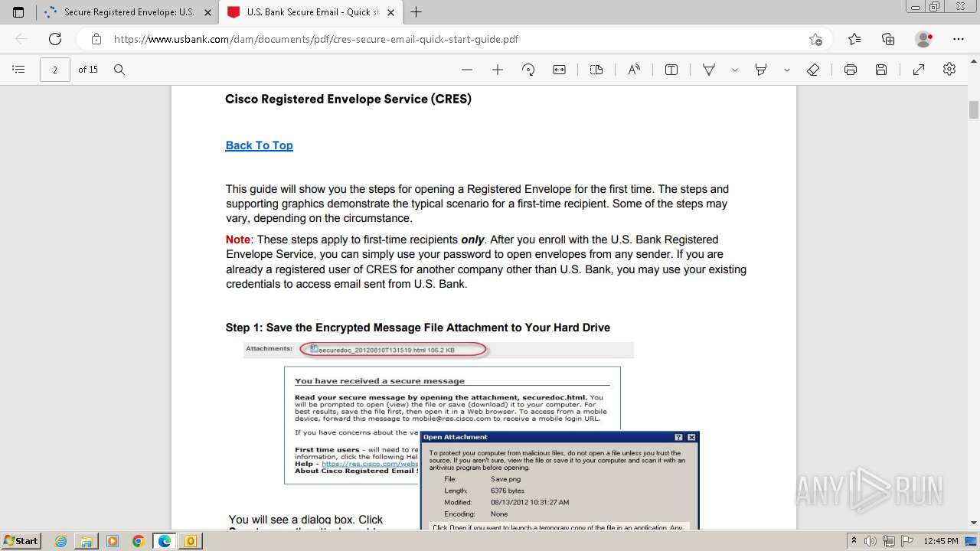The height and width of the screenshot is (551, 980).
Task: Open File Explorer from taskbar
Action: click(87, 541)
